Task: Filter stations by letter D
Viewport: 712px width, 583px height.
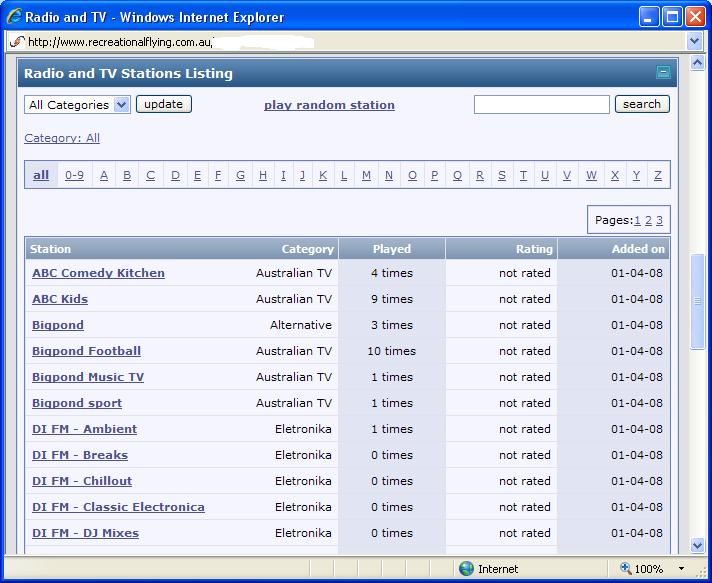Action: (x=175, y=175)
